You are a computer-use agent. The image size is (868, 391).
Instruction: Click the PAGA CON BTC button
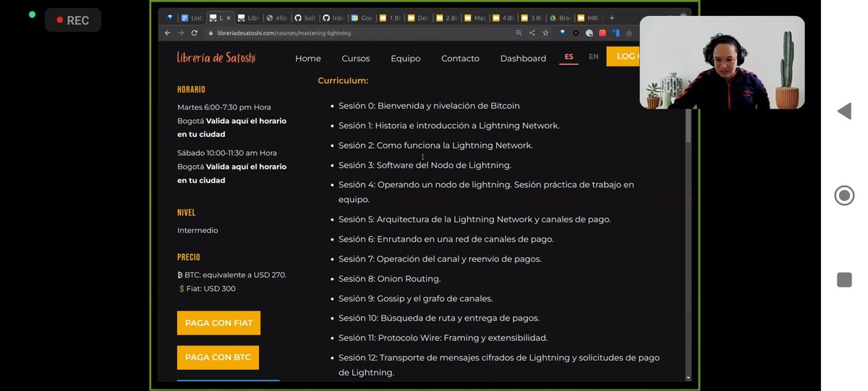coord(218,358)
